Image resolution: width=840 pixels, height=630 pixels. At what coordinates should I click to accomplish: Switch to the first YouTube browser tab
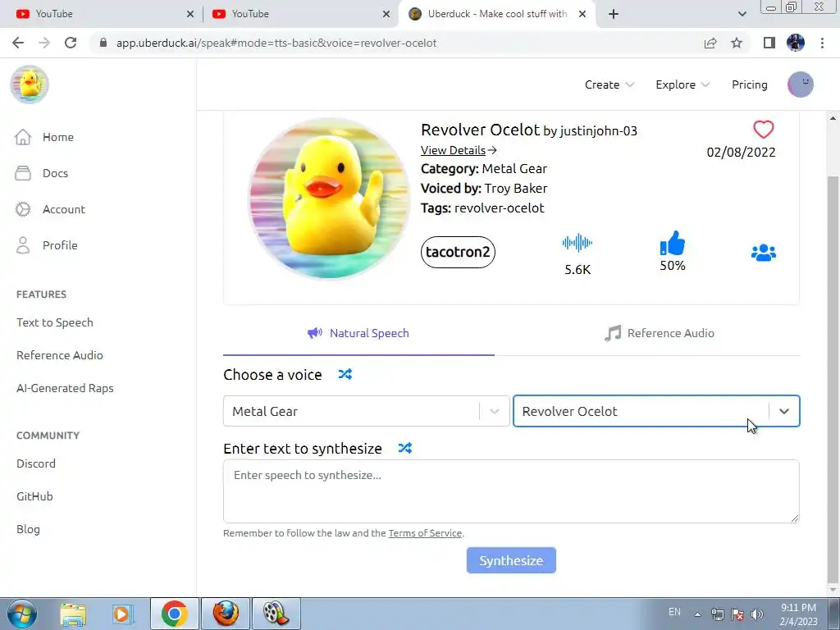point(102,14)
